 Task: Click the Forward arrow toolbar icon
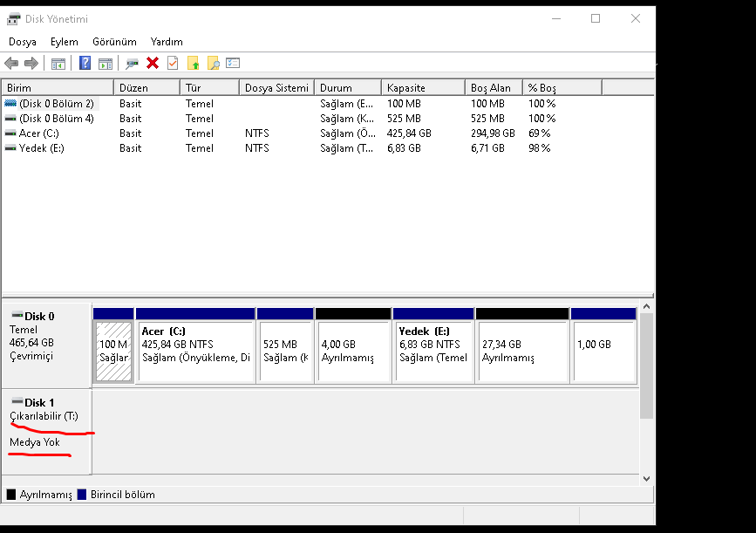31,63
